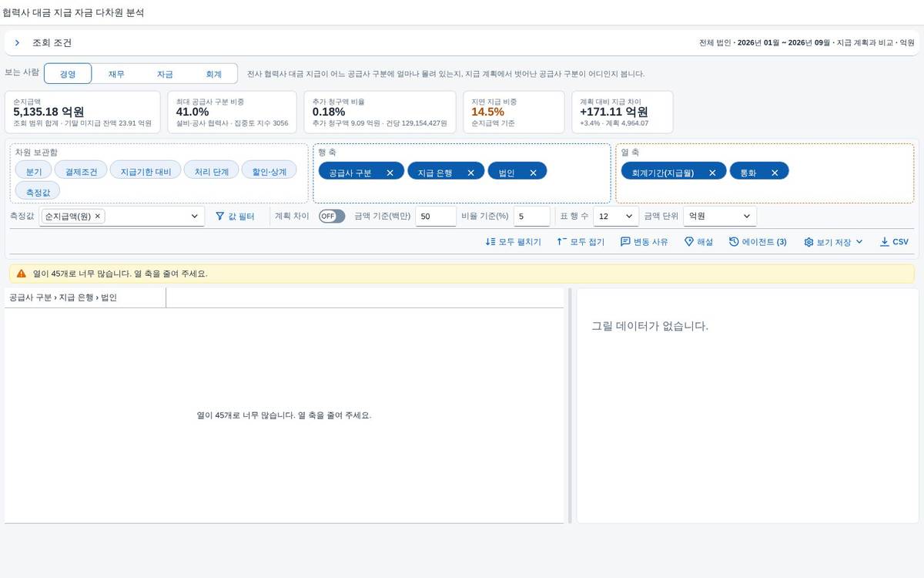Open the 지연 지급 비중 card
Image resolution: width=924 pixels, height=578 pixels.
pos(513,112)
